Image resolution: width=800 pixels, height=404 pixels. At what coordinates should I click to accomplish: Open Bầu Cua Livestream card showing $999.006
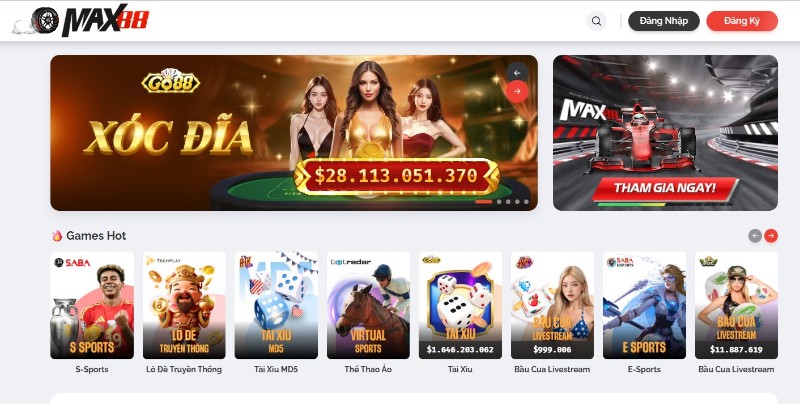tap(552, 305)
